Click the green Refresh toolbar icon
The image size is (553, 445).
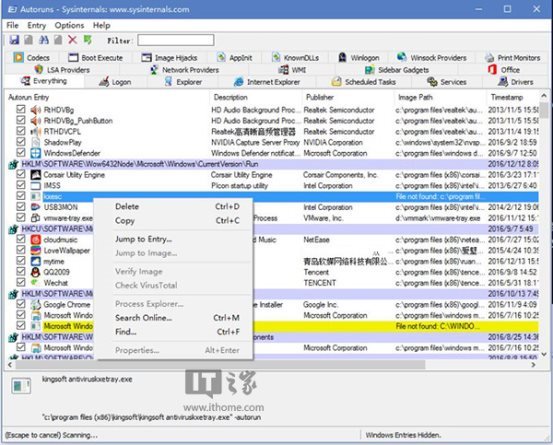[x=87, y=40]
